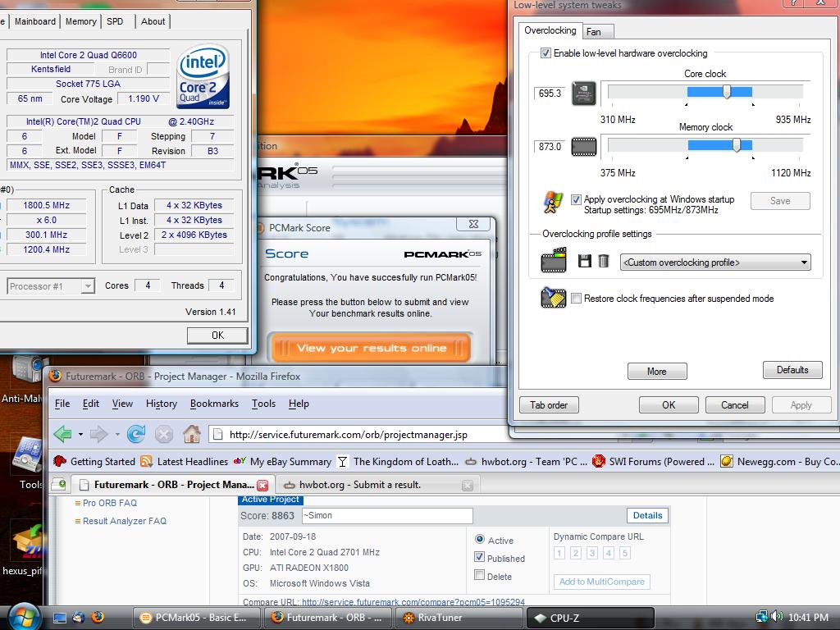Click the delete profile trash icon
This screenshot has height=630, width=840.
604,261
